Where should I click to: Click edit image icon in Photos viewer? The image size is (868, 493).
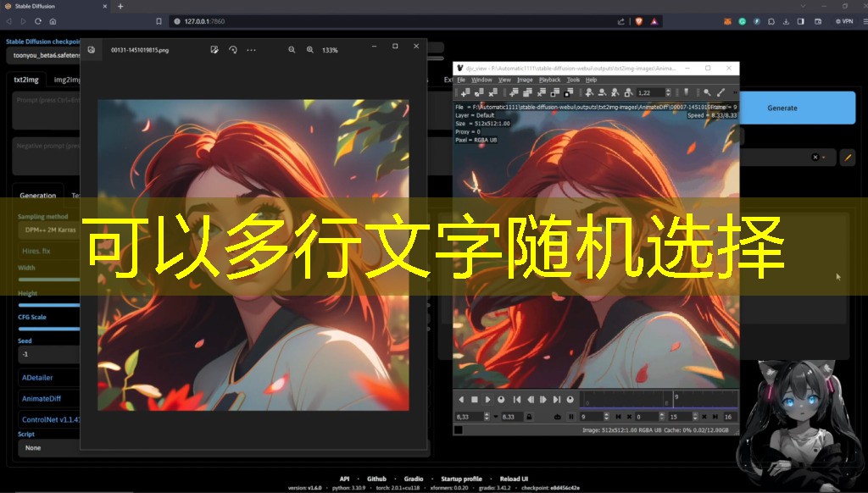pos(214,50)
